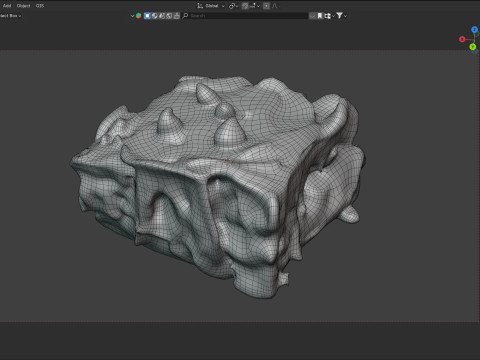Click the third gray select mode icon
The height and width of the screenshot is (360, 480).
tap(162, 16)
